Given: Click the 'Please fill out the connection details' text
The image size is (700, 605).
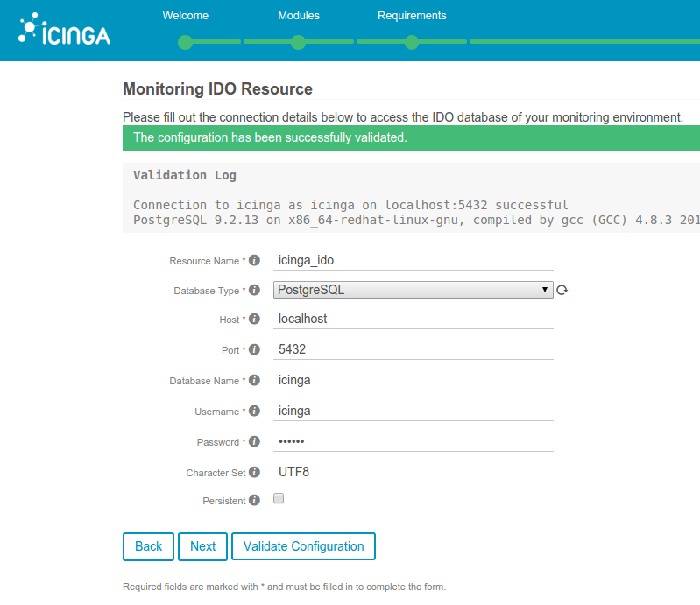Looking at the screenshot, I should 403,117.
